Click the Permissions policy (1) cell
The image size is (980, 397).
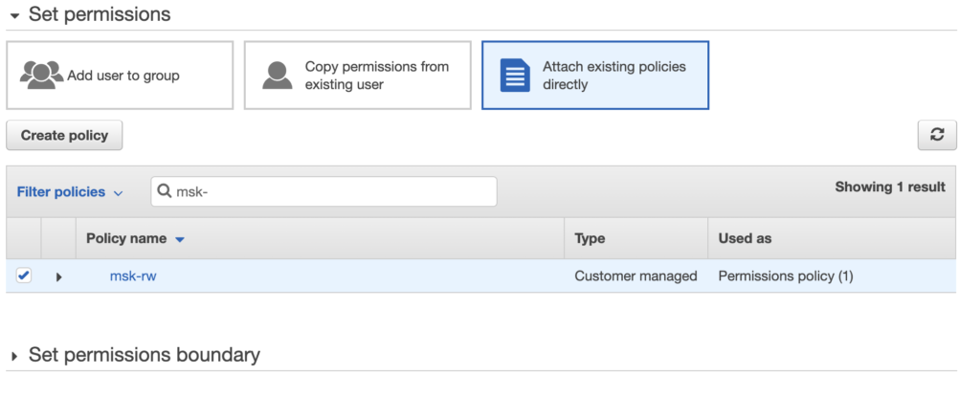tap(785, 276)
